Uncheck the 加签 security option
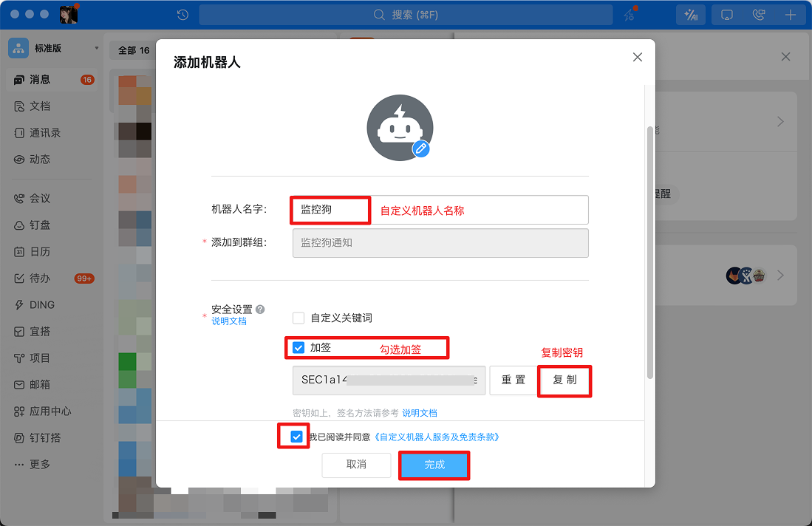Image resolution: width=812 pixels, height=526 pixels. pyautogui.click(x=298, y=347)
